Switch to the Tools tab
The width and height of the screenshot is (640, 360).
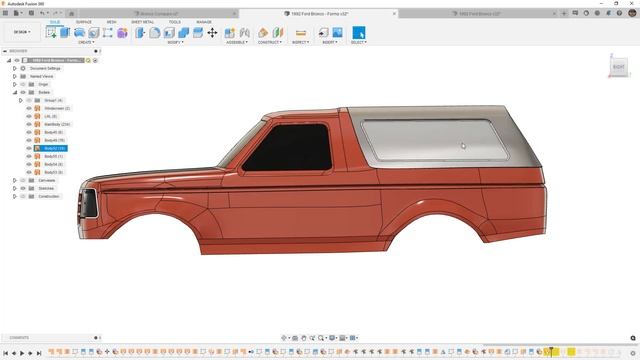coord(175,22)
